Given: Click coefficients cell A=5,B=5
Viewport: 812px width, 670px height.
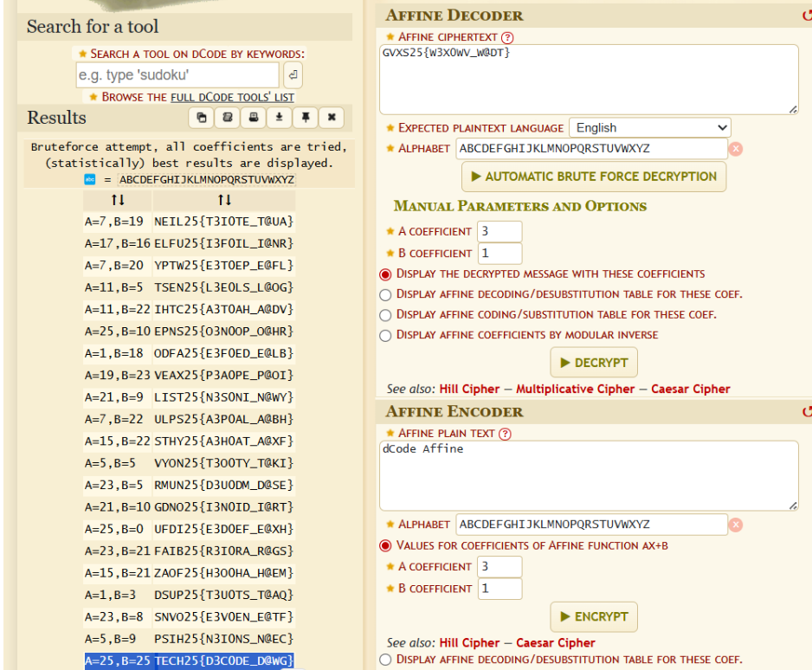Looking at the screenshot, I should [x=110, y=463].
